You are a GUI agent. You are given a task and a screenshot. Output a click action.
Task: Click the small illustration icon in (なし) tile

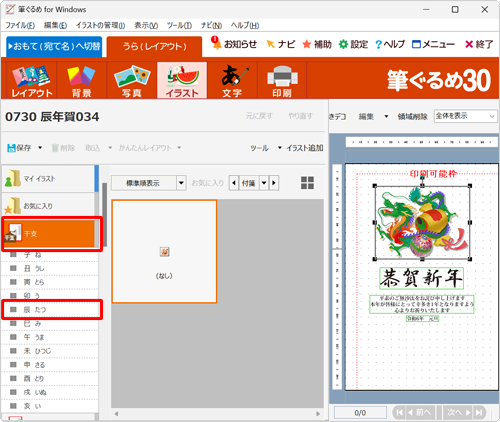[x=164, y=252]
